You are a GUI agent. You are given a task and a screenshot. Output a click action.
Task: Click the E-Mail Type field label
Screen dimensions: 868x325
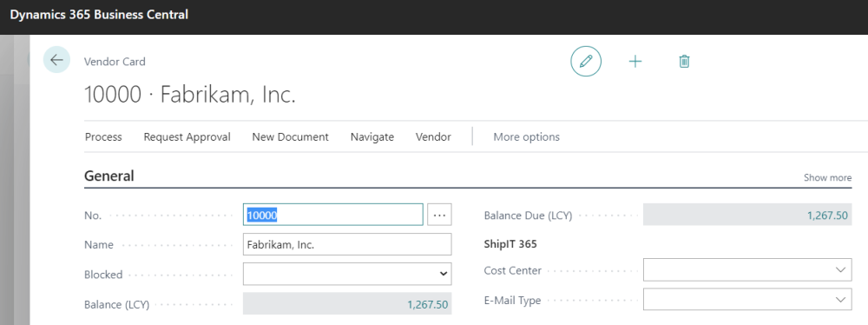click(512, 301)
